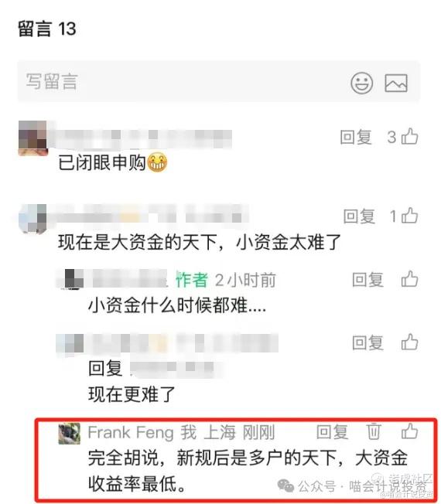441x504 pixels.
Task: Like the comment 已闭眼申购
Action: [410, 137]
